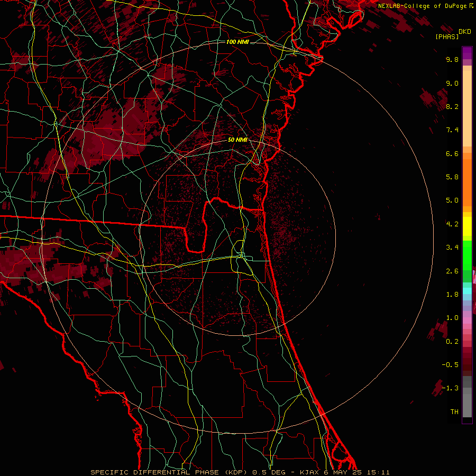Click the 100 NMI range ring label
The width and height of the screenshot is (476, 476).
(237, 42)
